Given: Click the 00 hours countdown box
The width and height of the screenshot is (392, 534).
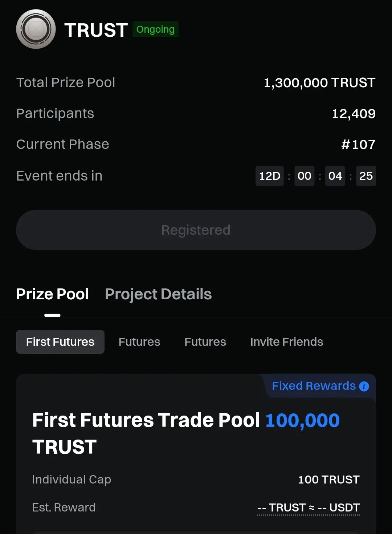Looking at the screenshot, I should (x=304, y=176).
